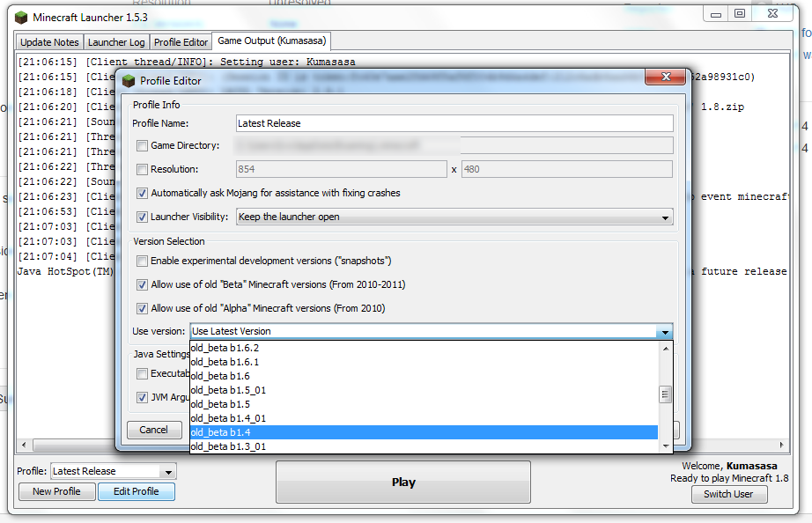This screenshot has height=523, width=812.
Task: Open the Launcher Visibility dropdown
Action: 454,217
